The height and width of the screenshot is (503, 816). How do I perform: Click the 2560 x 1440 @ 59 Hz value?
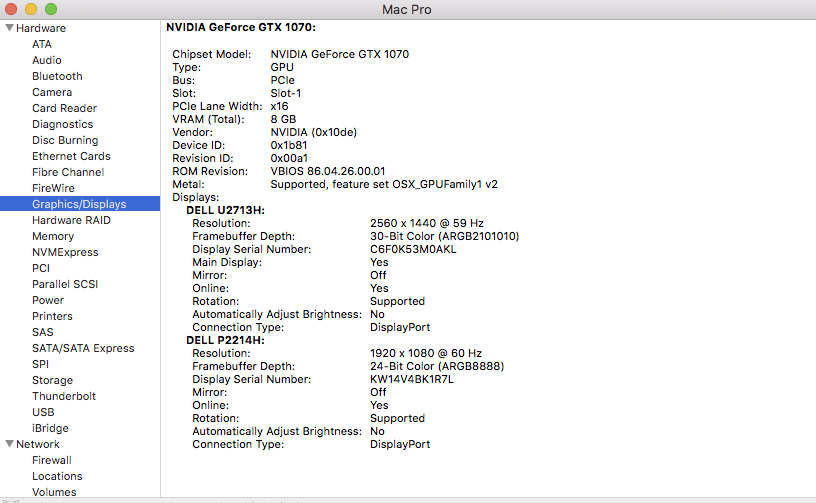pyautogui.click(x=427, y=223)
